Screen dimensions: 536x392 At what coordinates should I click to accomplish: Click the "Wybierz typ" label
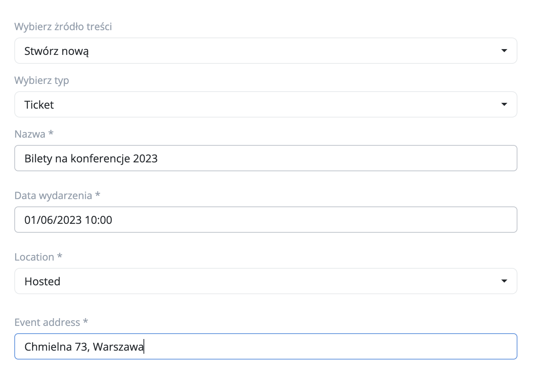click(x=42, y=80)
